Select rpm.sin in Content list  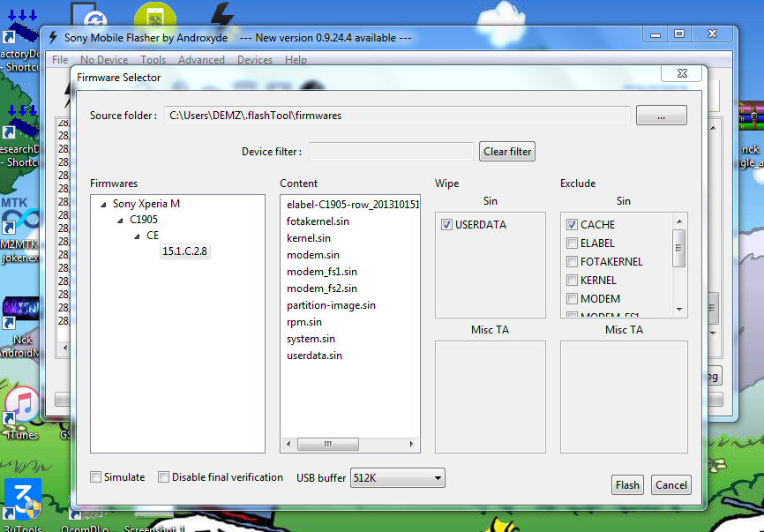click(x=304, y=322)
